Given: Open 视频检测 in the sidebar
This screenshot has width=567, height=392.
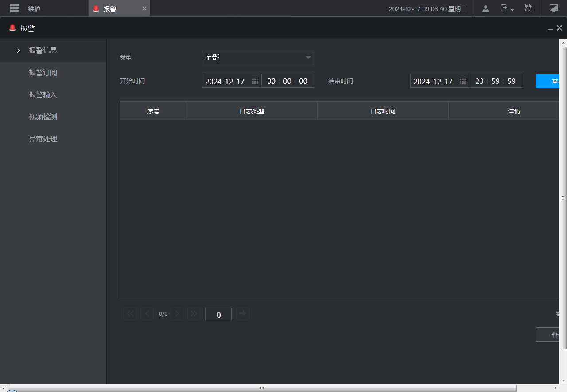Looking at the screenshot, I should pyautogui.click(x=43, y=116).
